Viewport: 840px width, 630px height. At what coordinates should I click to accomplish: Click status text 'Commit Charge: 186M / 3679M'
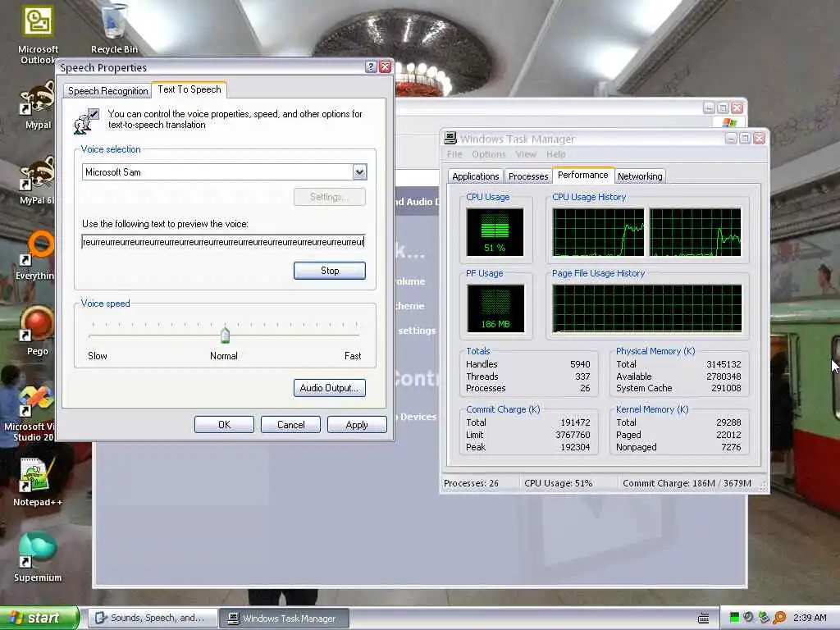687,483
